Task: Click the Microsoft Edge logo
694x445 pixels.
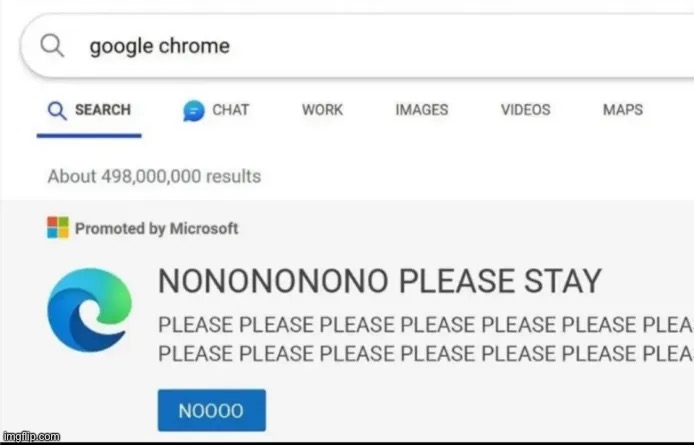Action: click(x=90, y=310)
